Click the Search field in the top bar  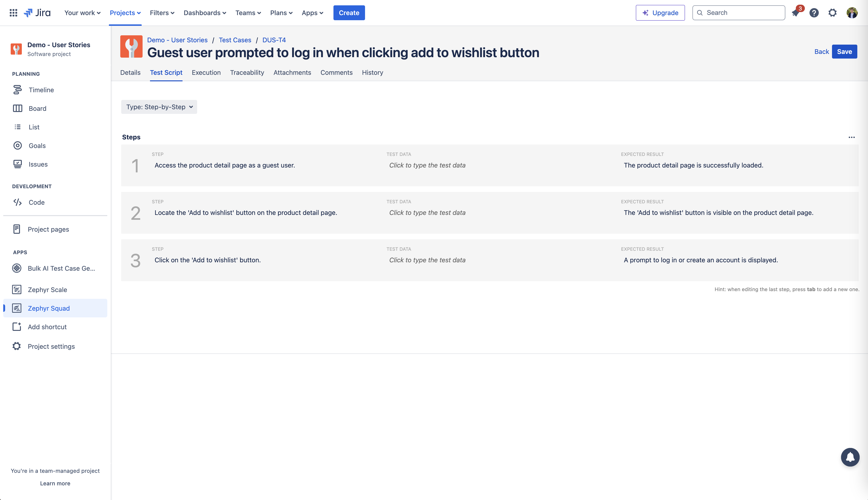pyautogui.click(x=738, y=13)
